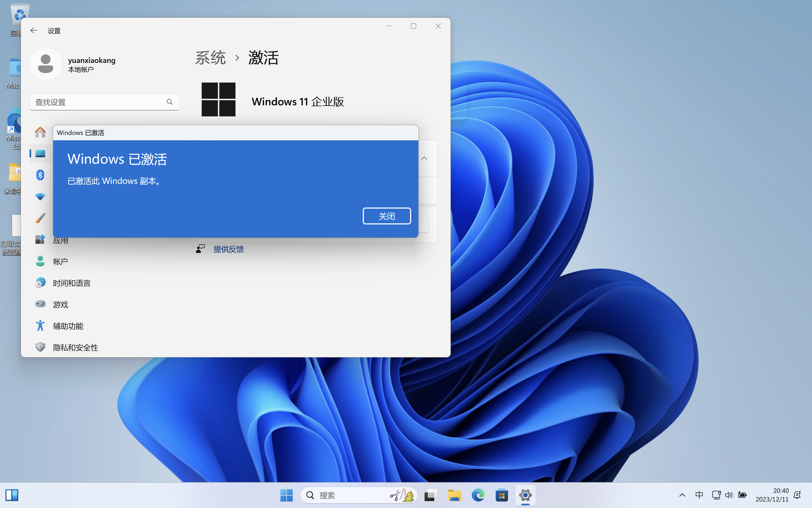
Task: Open Microsoft Store from the taskbar
Action: 502,495
